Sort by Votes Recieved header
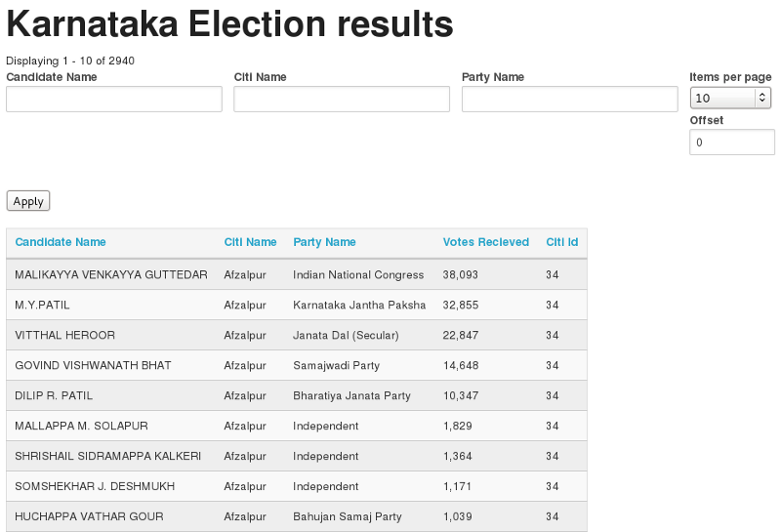Screen dimensions: 781x532 click(485, 242)
